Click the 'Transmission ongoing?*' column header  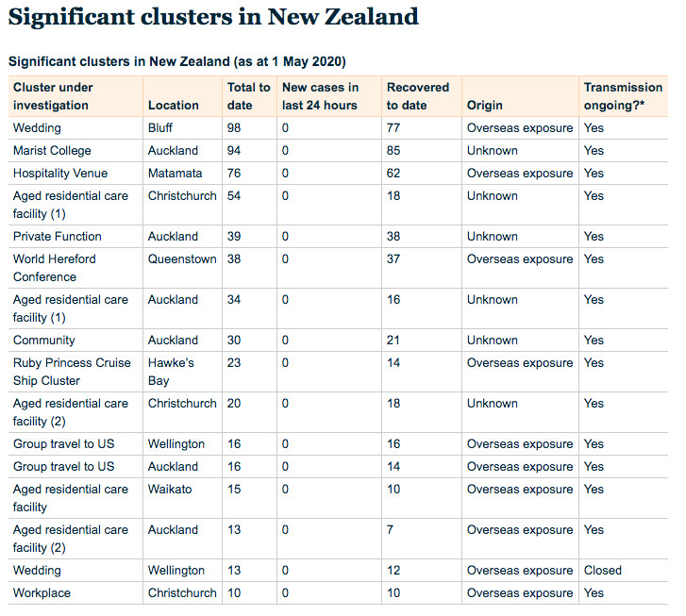click(623, 96)
